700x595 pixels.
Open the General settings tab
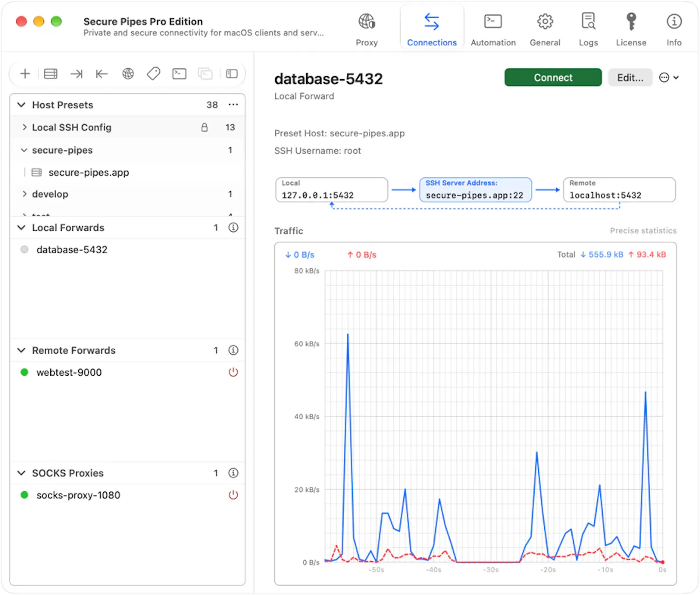coord(545,29)
